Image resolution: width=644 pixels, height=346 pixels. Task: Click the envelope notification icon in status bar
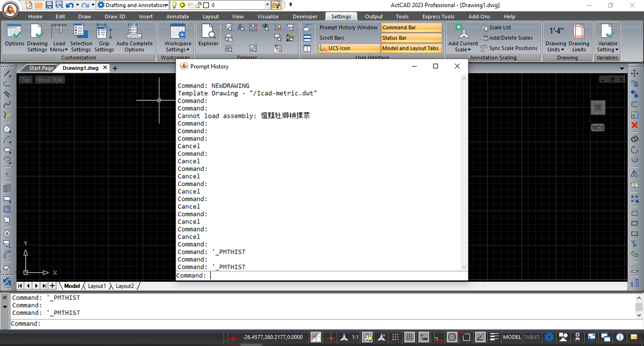coord(634,337)
